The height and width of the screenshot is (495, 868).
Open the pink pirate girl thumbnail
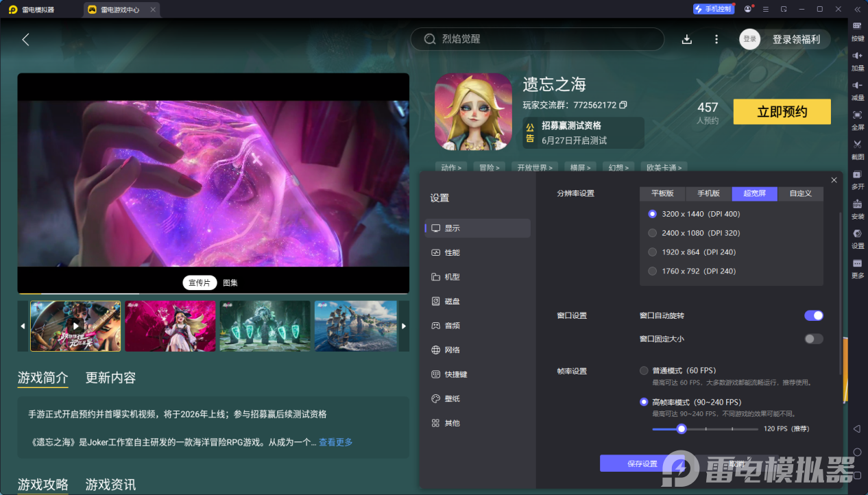(x=170, y=326)
